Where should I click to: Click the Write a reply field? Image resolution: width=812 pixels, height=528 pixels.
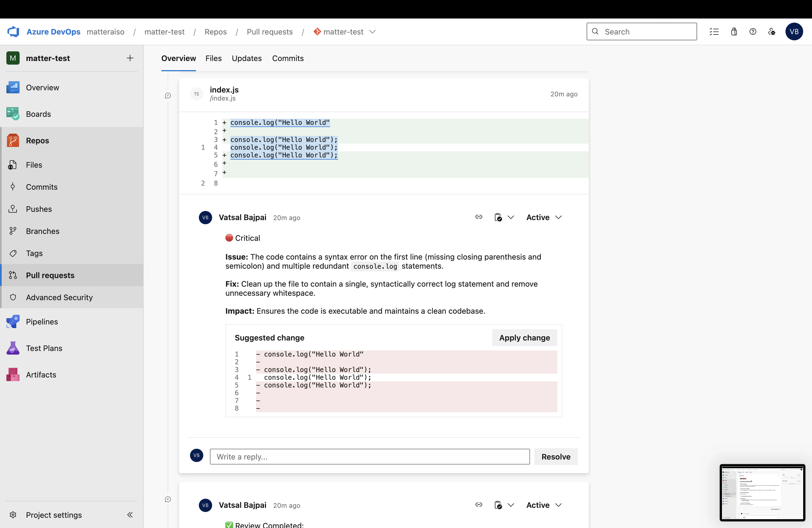pyautogui.click(x=370, y=457)
